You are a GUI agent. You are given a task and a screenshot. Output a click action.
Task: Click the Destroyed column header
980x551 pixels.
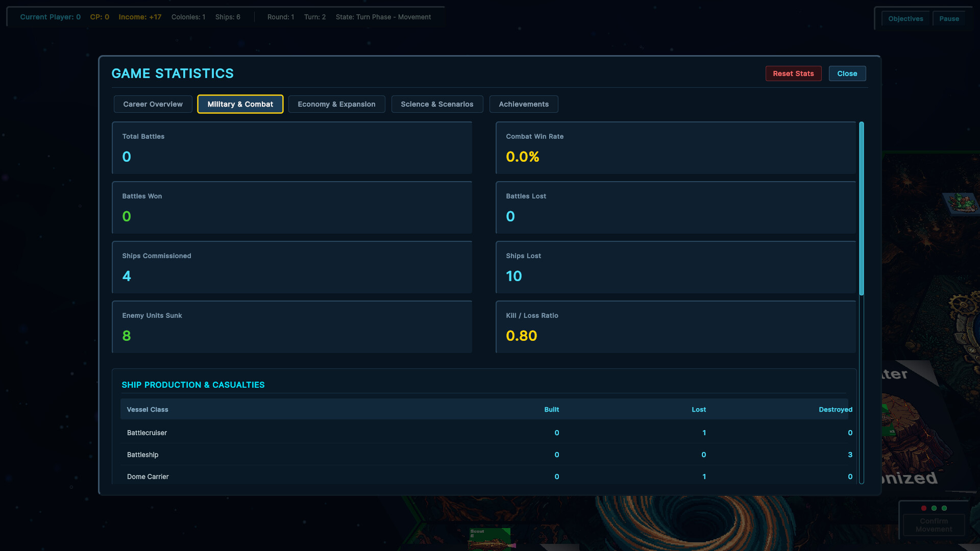tap(836, 409)
